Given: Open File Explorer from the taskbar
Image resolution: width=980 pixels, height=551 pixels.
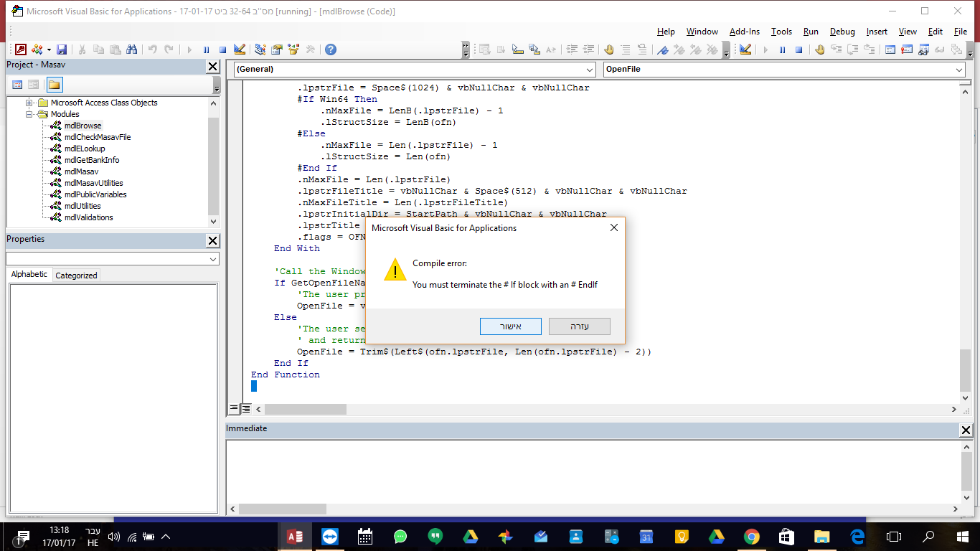Looking at the screenshot, I should pos(821,537).
